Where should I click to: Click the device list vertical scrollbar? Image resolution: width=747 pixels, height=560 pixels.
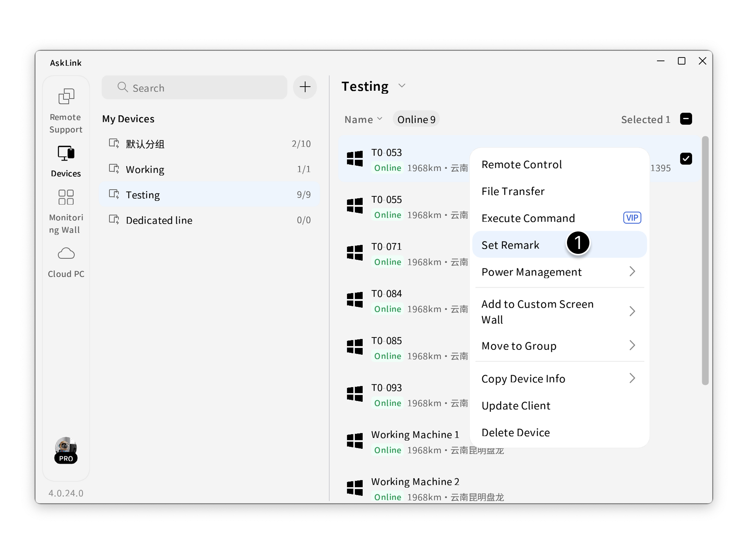click(x=705, y=261)
